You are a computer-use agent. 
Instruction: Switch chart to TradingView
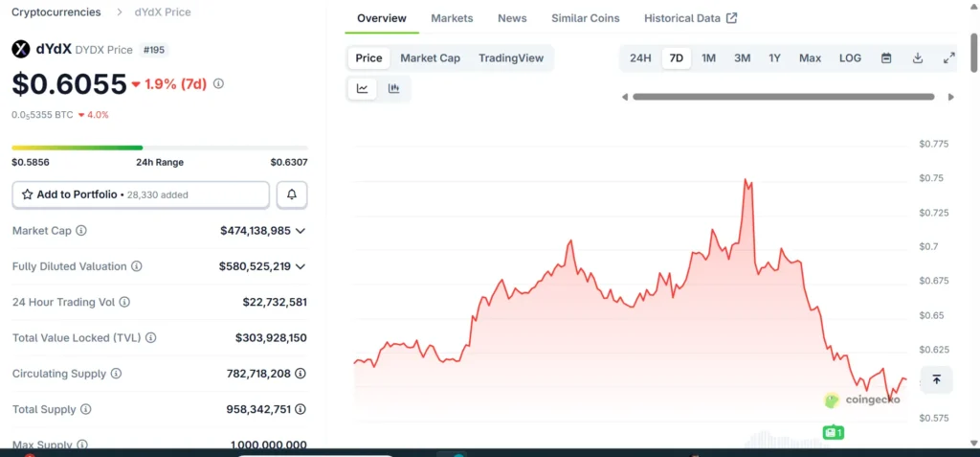point(511,58)
